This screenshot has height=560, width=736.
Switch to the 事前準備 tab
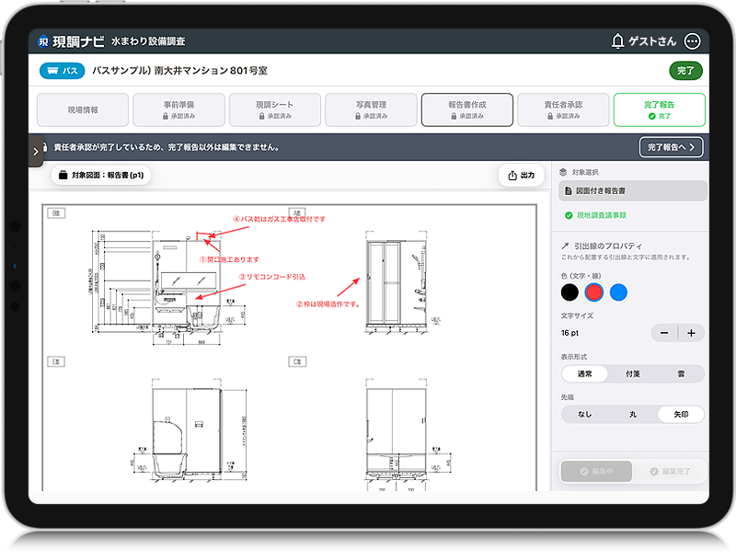178,109
